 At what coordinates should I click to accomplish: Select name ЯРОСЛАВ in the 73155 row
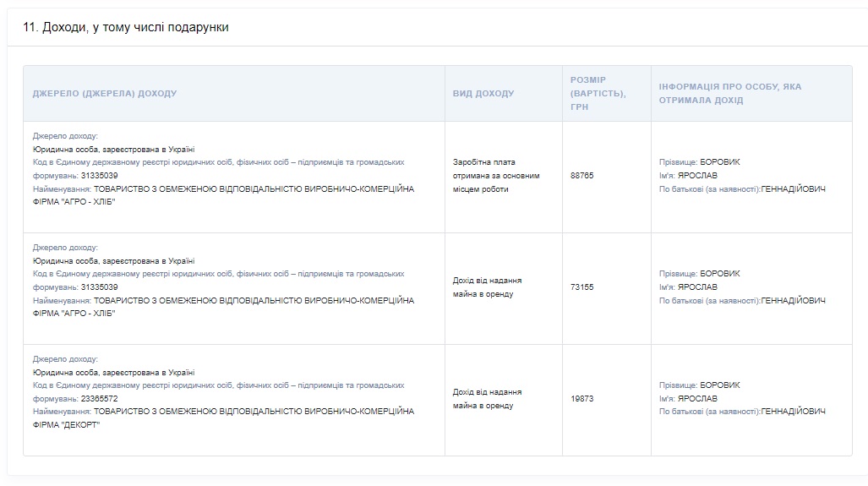coord(697,287)
